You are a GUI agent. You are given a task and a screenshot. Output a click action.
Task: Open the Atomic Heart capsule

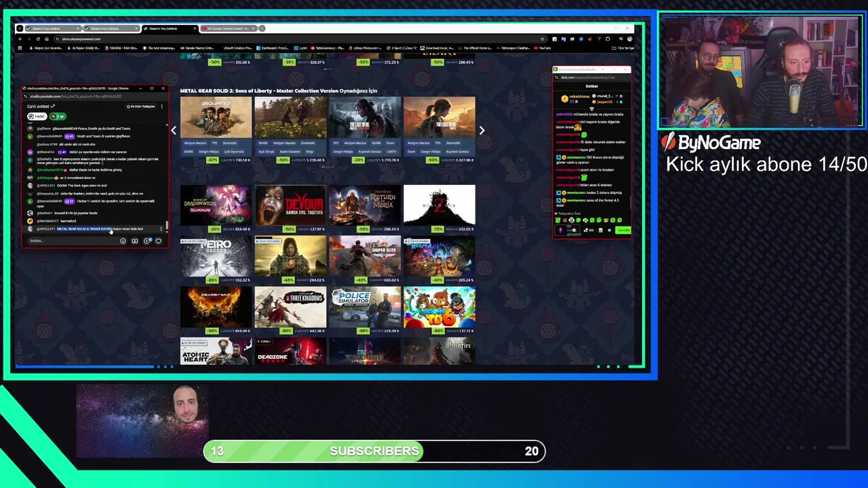tap(216, 352)
